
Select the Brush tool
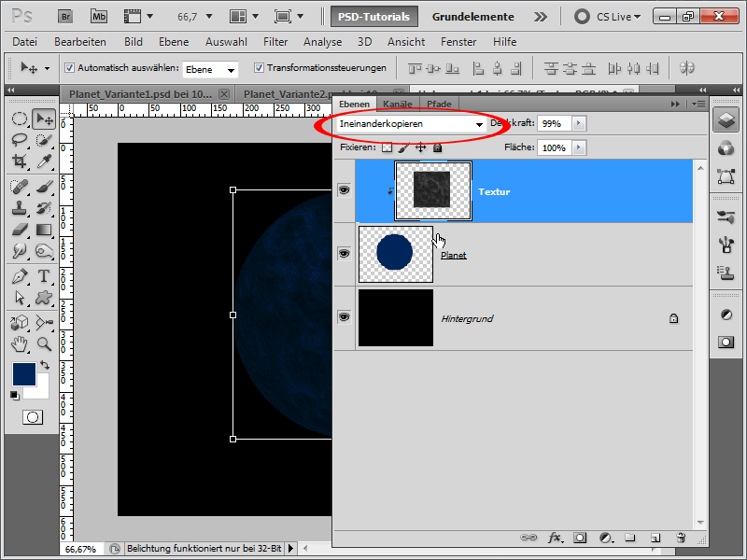pyautogui.click(x=44, y=187)
